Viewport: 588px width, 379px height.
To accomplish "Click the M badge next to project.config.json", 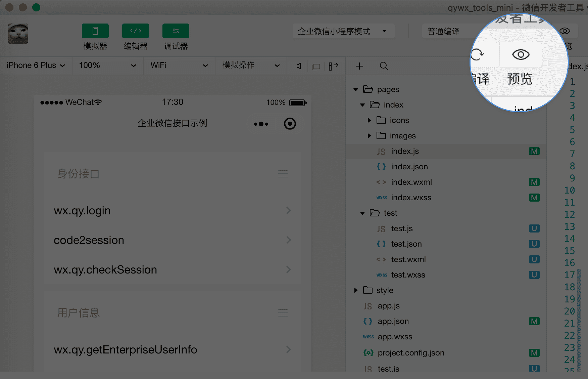I will (534, 353).
